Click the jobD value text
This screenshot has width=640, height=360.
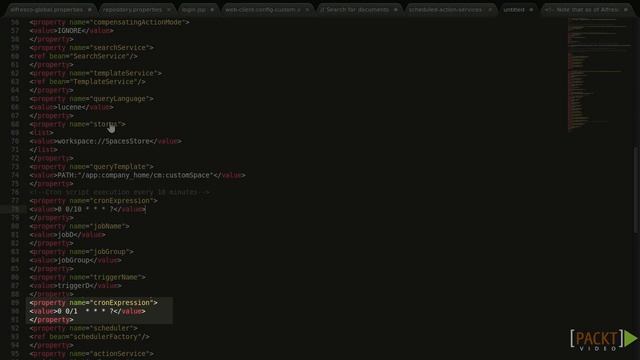click(65, 235)
